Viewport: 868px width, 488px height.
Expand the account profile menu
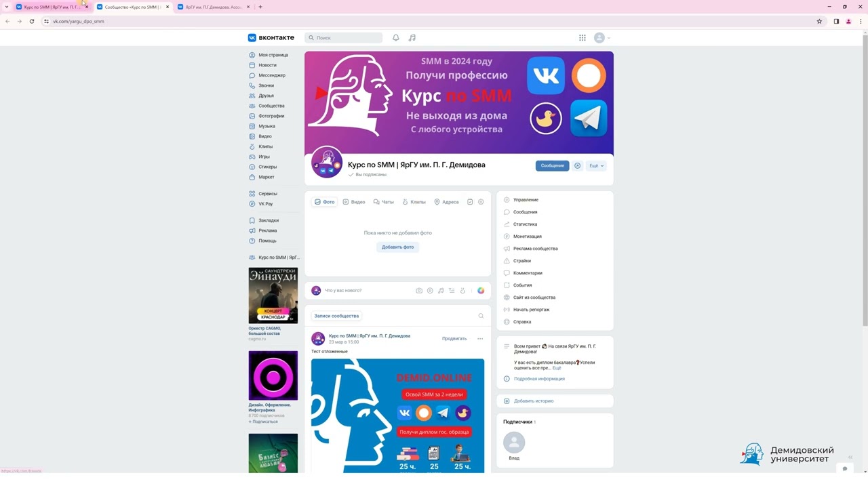602,38
